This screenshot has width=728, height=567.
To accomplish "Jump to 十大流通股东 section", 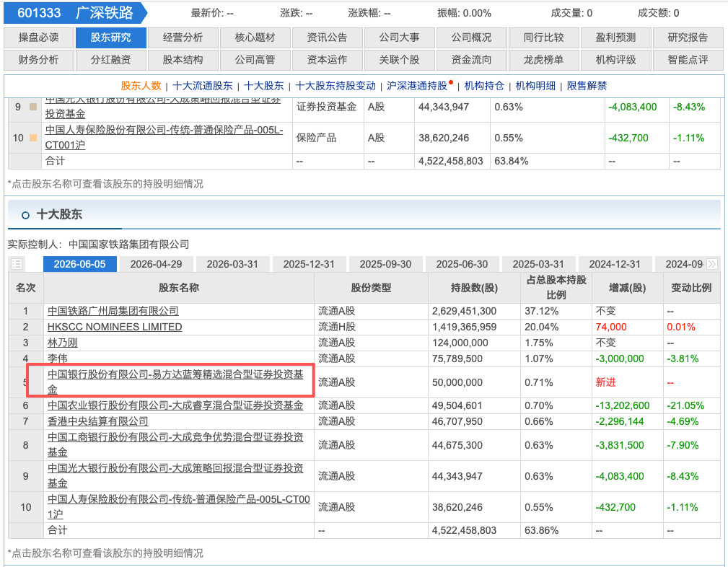I will click(x=203, y=86).
